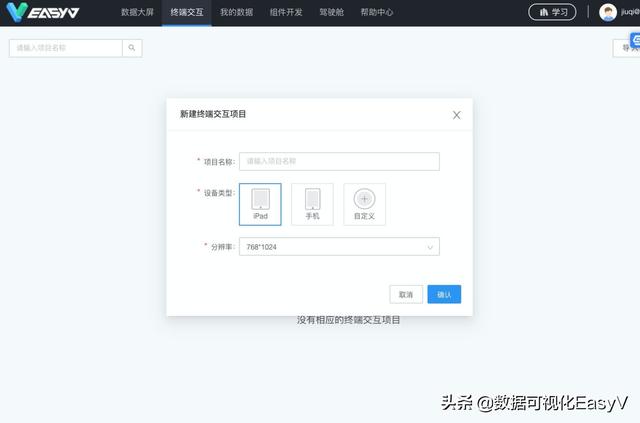Close the 新建终端交互项目 dialog
This screenshot has height=423, width=640.
coord(456,115)
